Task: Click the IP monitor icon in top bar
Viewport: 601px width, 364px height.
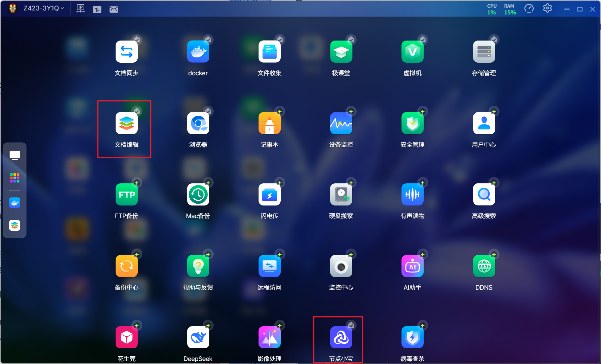Action: [x=81, y=9]
